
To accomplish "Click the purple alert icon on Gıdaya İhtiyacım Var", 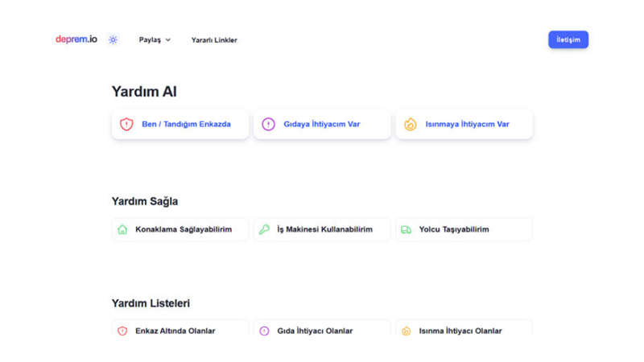I will point(269,125).
